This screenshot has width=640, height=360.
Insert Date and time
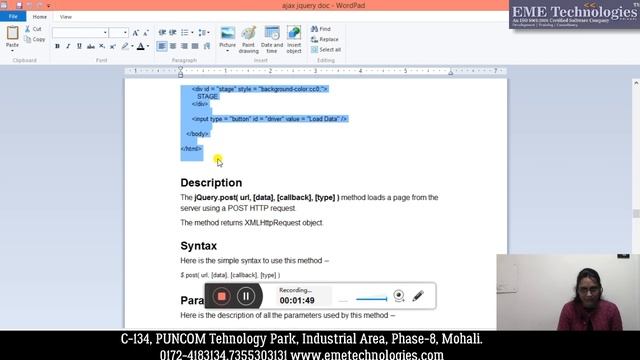(x=272, y=40)
